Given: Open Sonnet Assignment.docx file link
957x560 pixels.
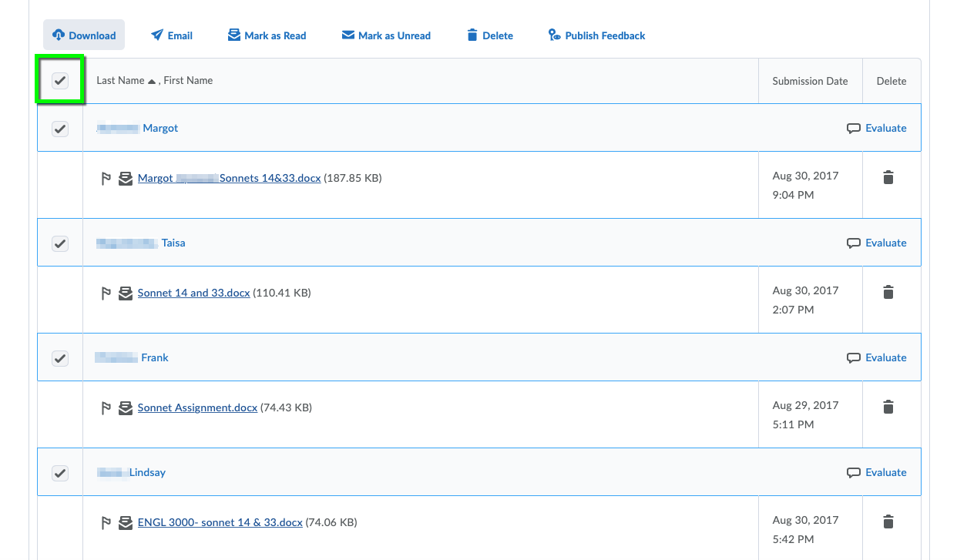Looking at the screenshot, I should click(x=197, y=407).
